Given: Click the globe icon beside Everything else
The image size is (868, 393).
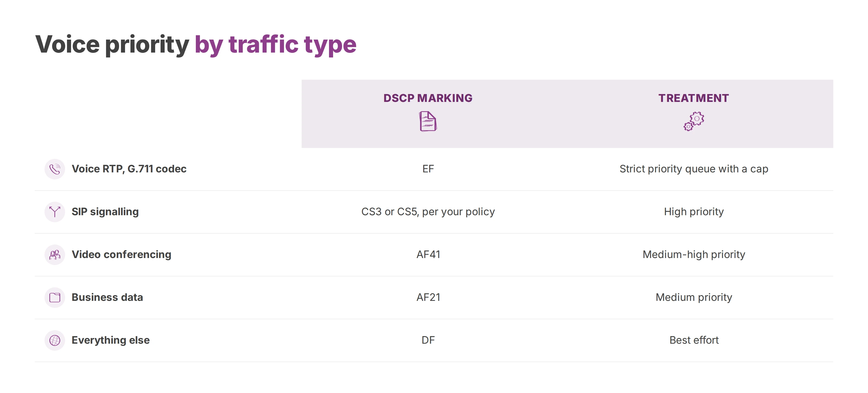Looking at the screenshot, I should point(55,340).
